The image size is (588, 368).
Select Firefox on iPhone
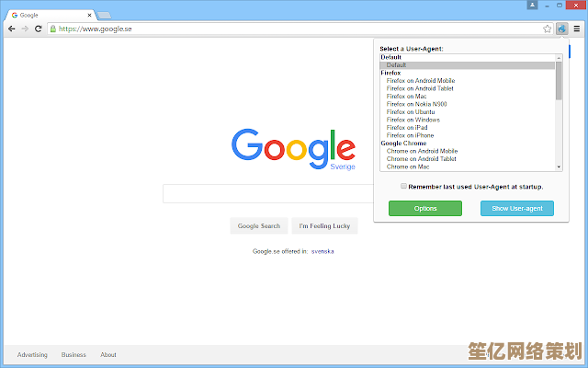[468, 135]
